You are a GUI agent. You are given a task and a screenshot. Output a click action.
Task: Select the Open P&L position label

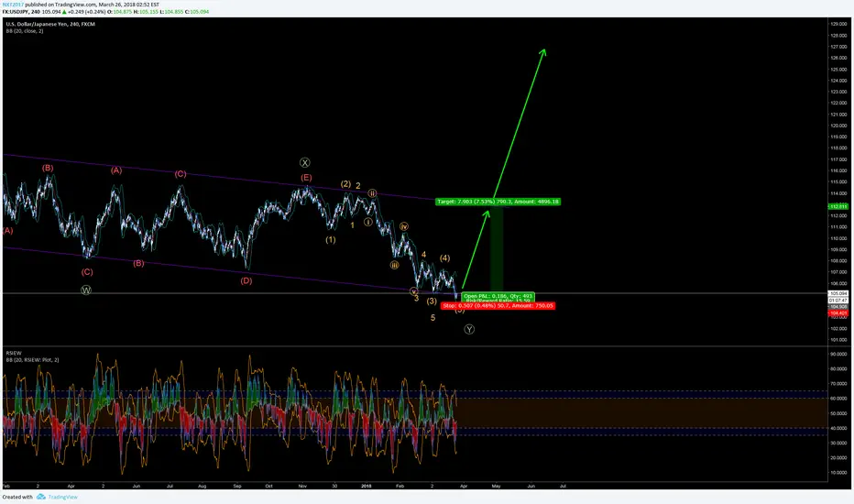[498, 296]
